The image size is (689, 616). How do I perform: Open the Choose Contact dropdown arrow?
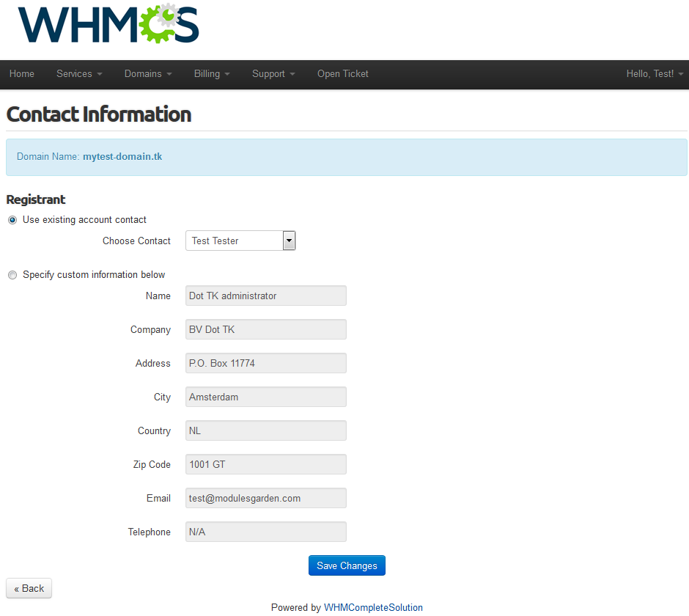pyautogui.click(x=289, y=241)
